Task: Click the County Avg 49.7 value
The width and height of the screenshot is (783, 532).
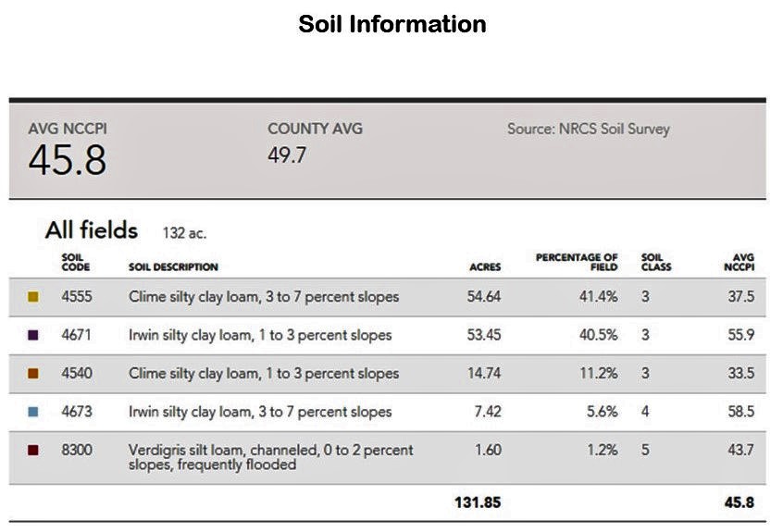Action: pyautogui.click(x=287, y=155)
